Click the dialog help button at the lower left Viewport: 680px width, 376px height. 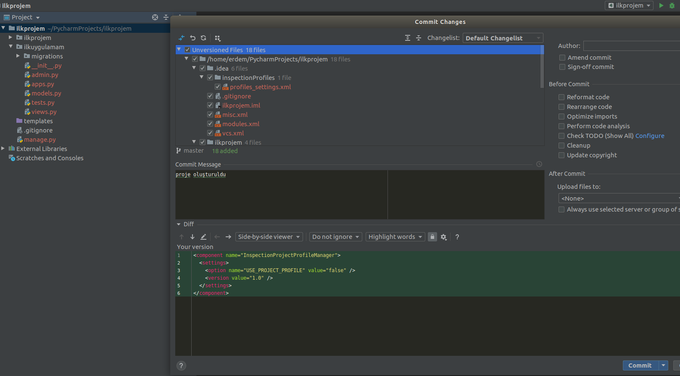181,366
